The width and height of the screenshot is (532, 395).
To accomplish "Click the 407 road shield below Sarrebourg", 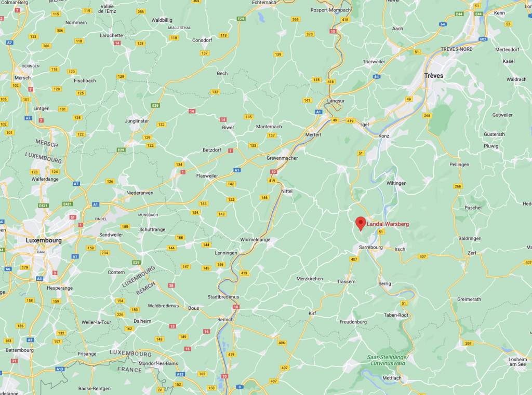I will pos(354,259).
